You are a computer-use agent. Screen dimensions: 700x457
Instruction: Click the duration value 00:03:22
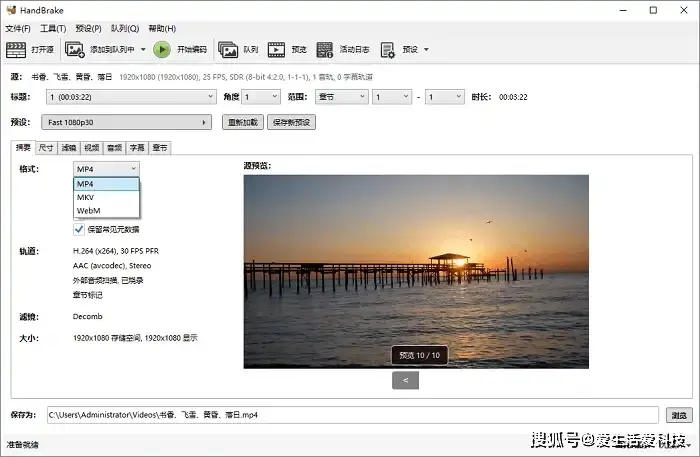click(513, 97)
